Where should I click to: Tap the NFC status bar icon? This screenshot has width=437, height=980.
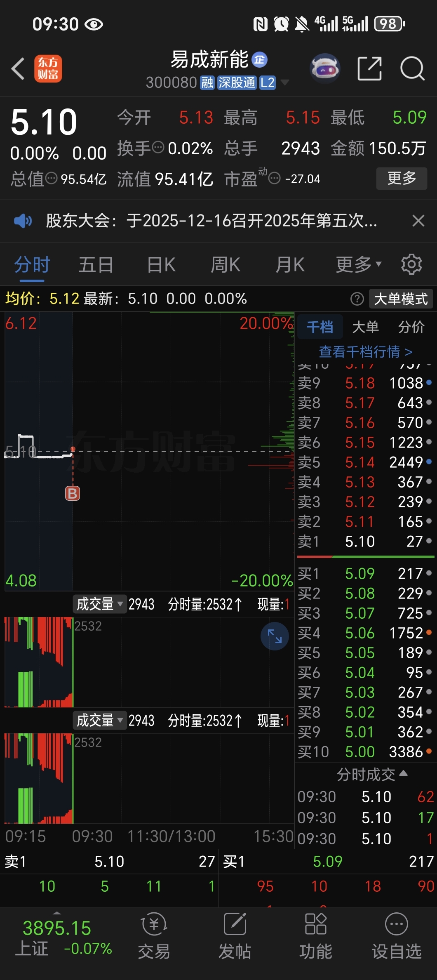pyautogui.click(x=261, y=24)
